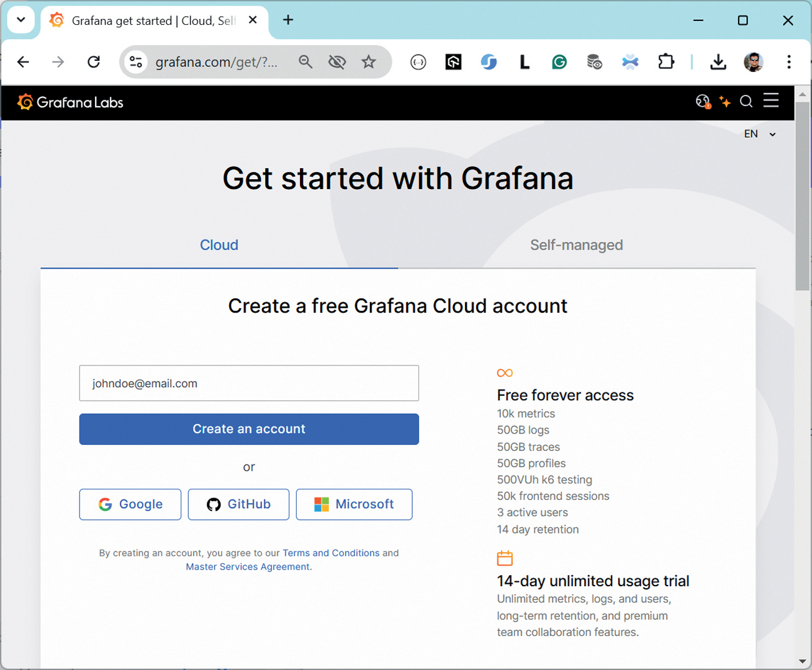Click the database eye extension icon
812x670 pixels.
pos(595,62)
